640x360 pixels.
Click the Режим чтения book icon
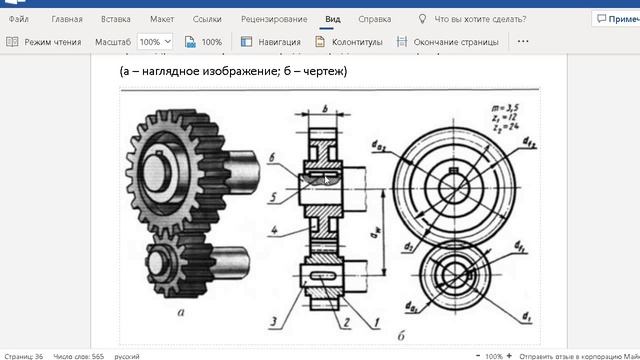[12, 42]
